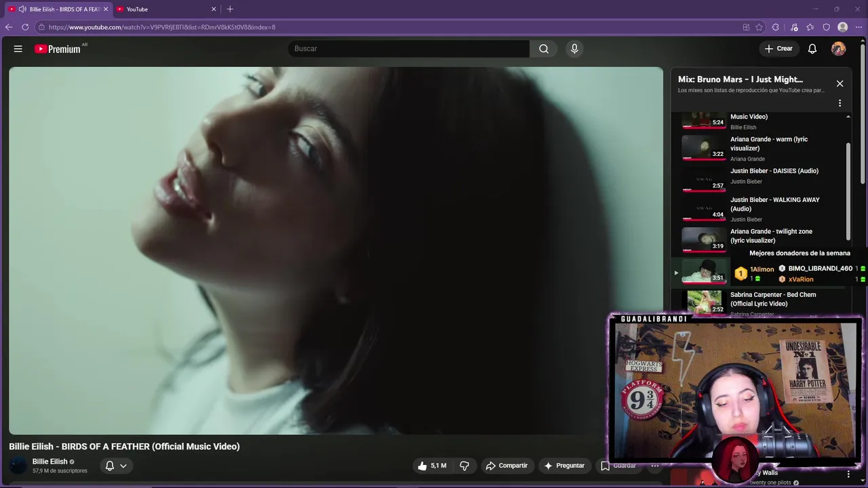The height and width of the screenshot is (488, 868).
Task: Close the YouTube browser tab
Action: (x=214, y=9)
